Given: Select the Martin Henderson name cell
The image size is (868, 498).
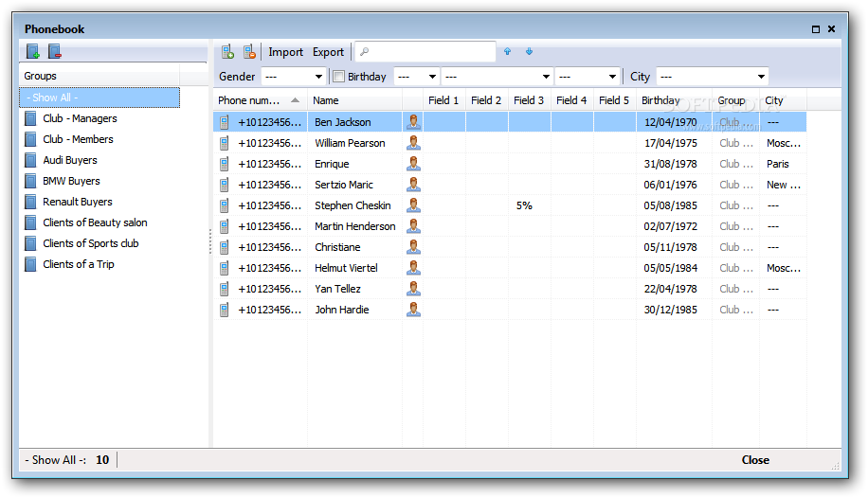Looking at the screenshot, I should pyautogui.click(x=354, y=226).
